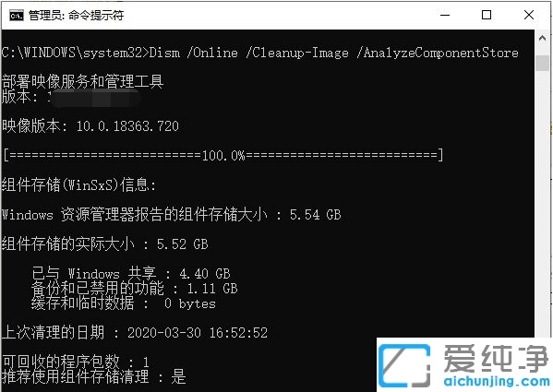Click the scrollbar up arrow
Screen dimensions: 553x392
click(x=543, y=38)
